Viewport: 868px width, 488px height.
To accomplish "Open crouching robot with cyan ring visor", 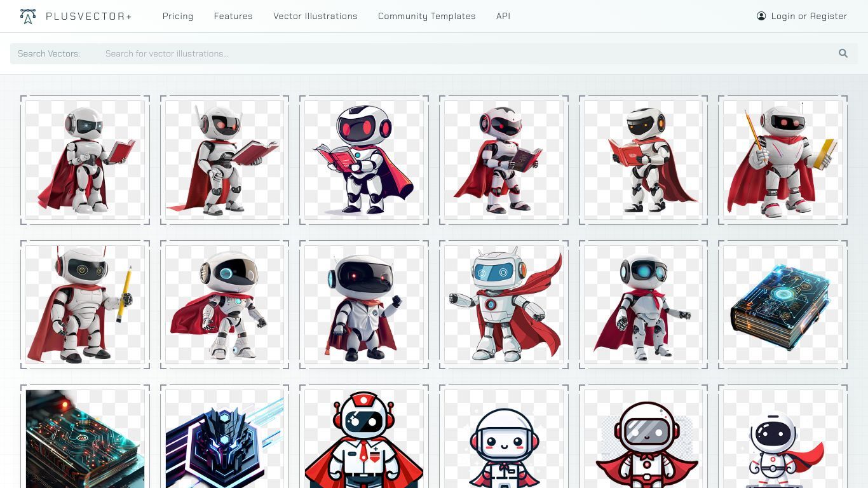I will [224, 304].
